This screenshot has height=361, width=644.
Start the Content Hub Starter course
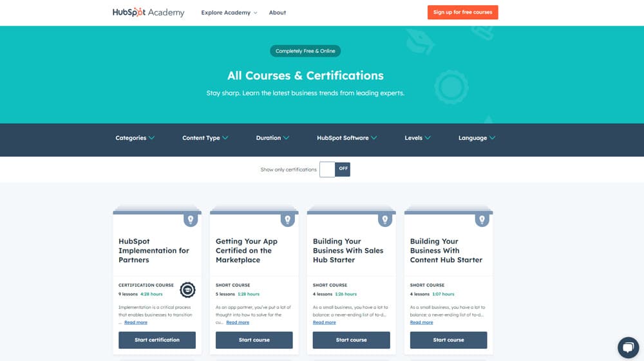pos(448,340)
